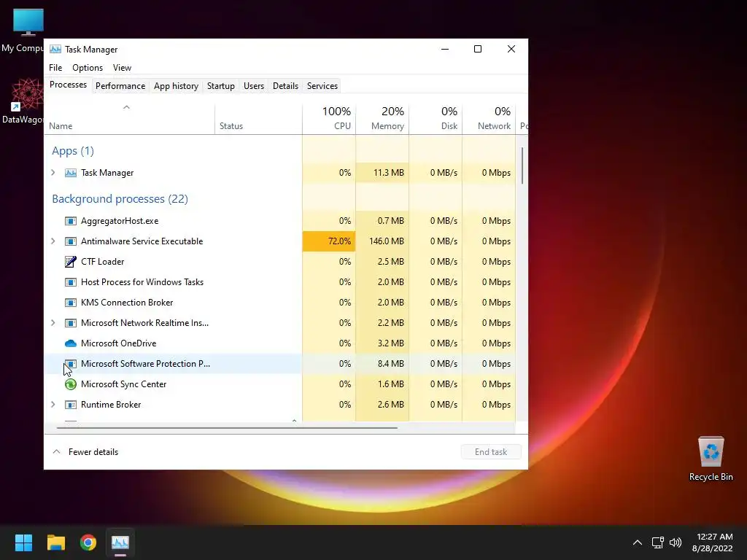Select the Microsoft OneDrive process name

coord(119,343)
